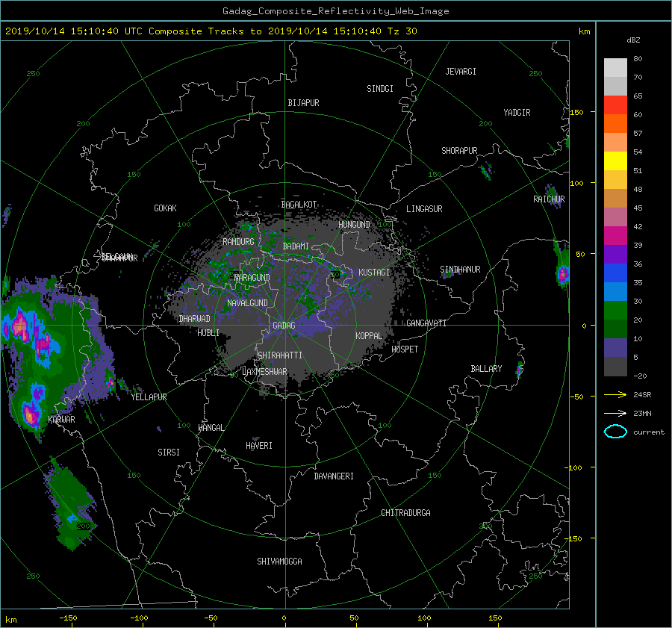Click the white 23MN arrow legend icon
This screenshot has height=628, width=672.
point(615,413)
